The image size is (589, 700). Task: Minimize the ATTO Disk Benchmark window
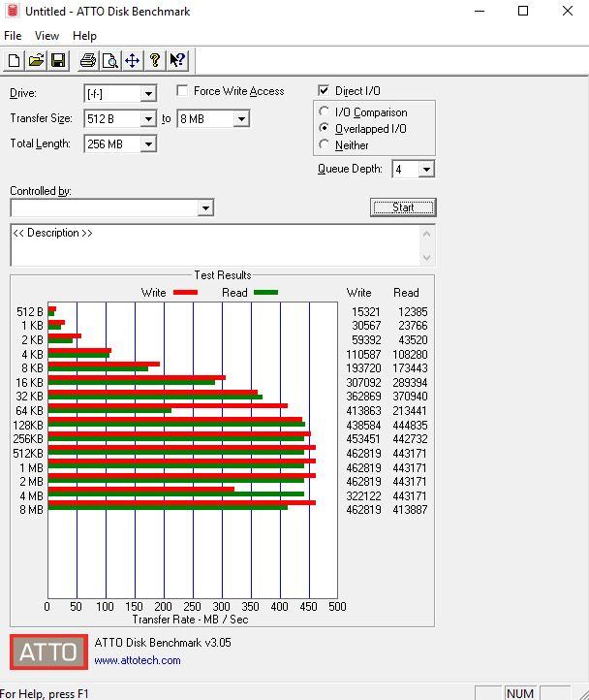click(480, 11)
